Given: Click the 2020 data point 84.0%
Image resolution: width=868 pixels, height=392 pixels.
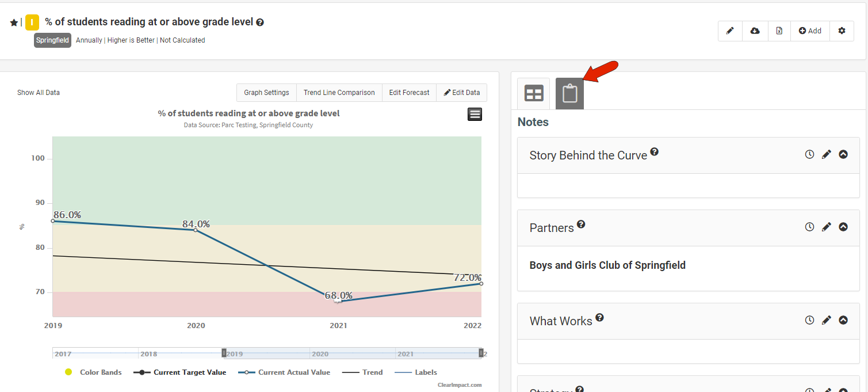Looking at the screenshot, I should point(196,230).
